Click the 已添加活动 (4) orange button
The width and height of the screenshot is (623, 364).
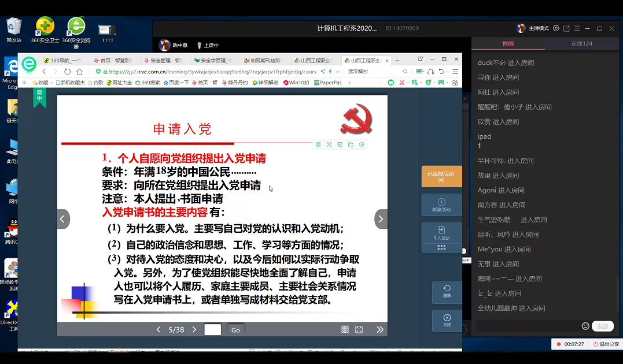coord(441,177)
